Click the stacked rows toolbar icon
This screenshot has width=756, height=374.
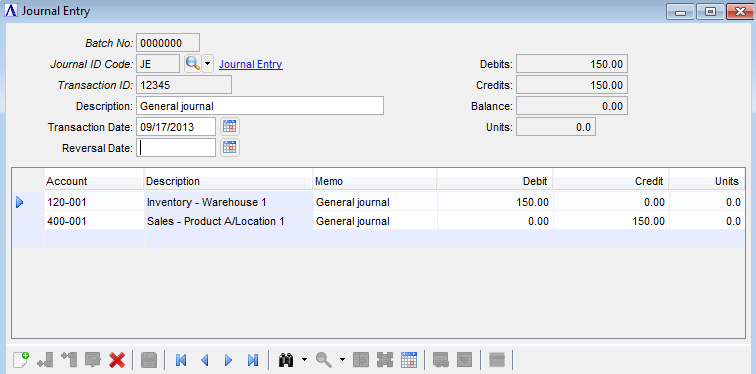click(x=497, y=360)
